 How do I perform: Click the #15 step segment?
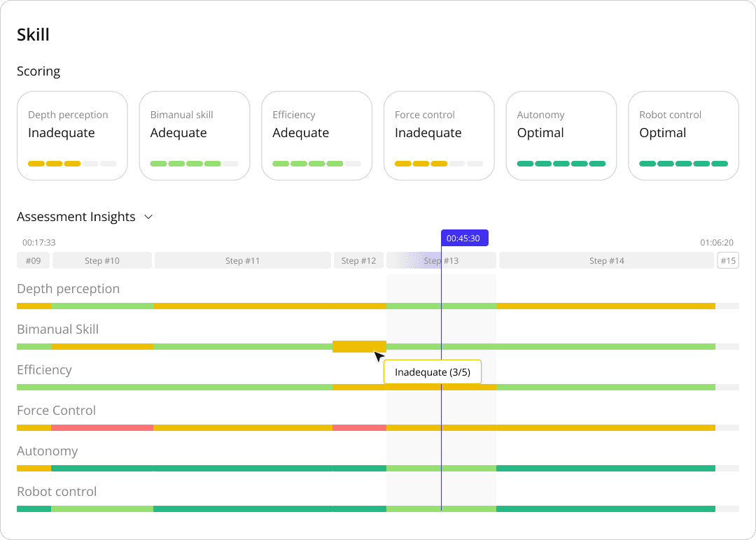click(x=728, y=260)
